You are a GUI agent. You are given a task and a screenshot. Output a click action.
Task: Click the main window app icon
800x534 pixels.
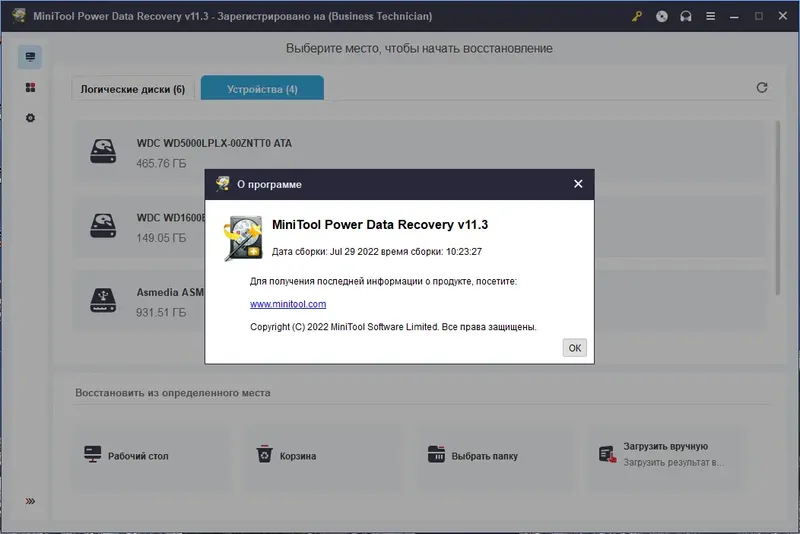tap(19, 16)
